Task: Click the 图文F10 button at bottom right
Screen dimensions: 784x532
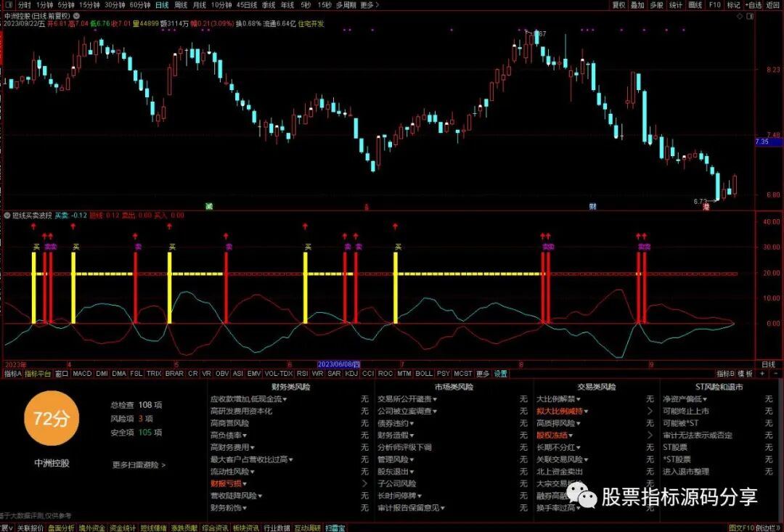Action: pyautogui.click(x=741, y=528)
